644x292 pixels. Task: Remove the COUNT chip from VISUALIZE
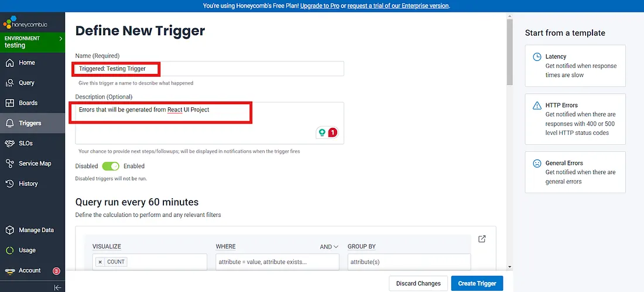[100, 262]
